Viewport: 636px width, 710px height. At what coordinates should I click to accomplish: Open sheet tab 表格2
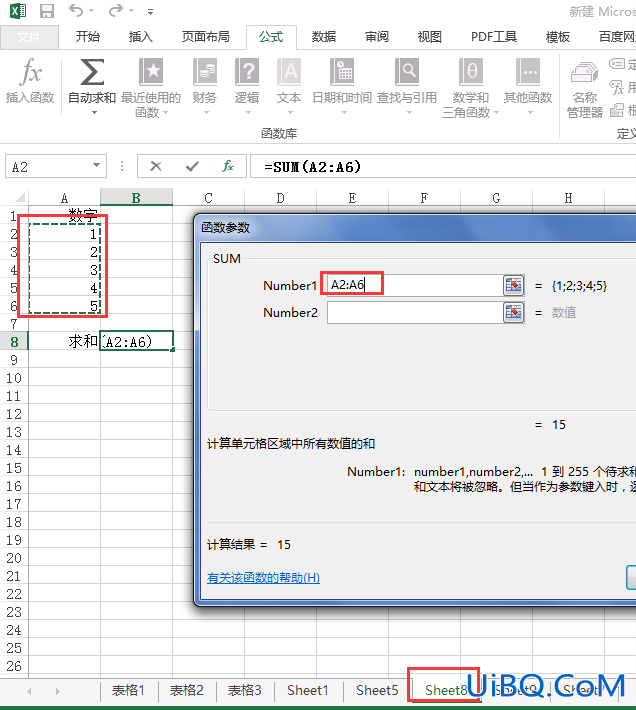(186, 690)
